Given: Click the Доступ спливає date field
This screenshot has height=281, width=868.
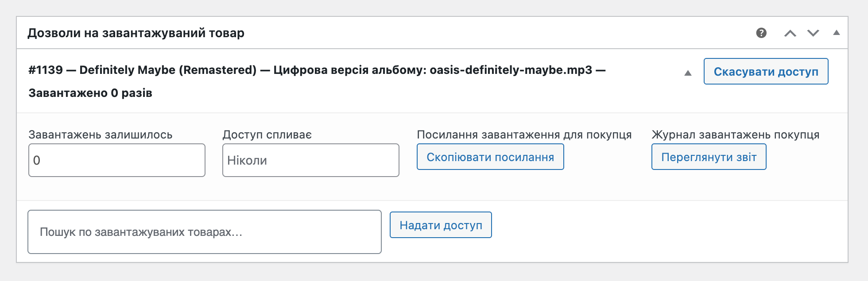Looking at the screenshot, I should click(311, 160).
